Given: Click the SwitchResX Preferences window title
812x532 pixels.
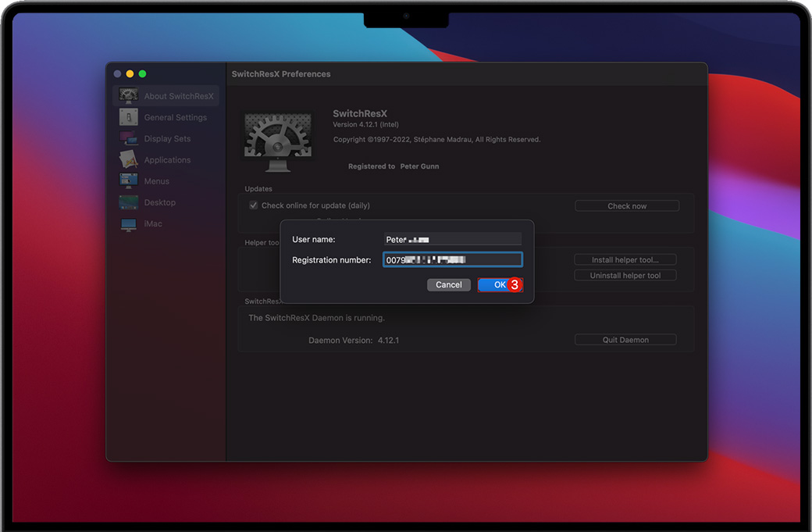Looking at the screenshot, I should (x=280, y=74).
